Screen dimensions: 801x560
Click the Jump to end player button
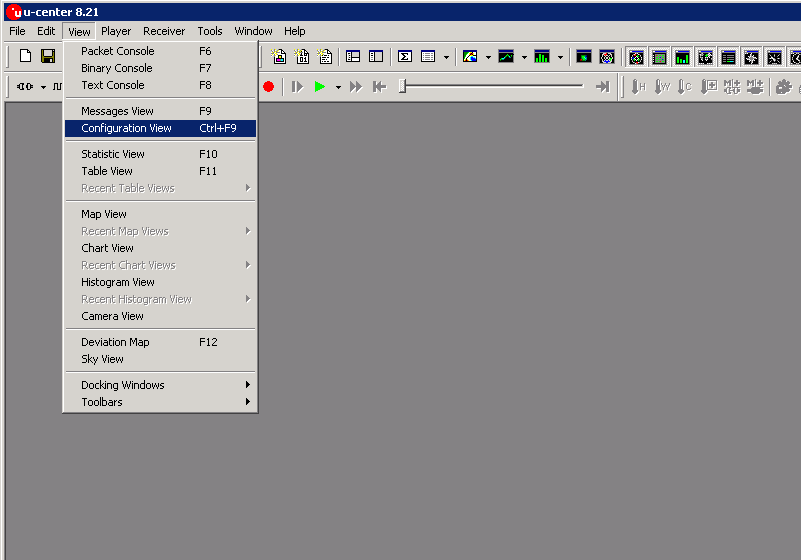pyautogui.click(x=603, y=87)
